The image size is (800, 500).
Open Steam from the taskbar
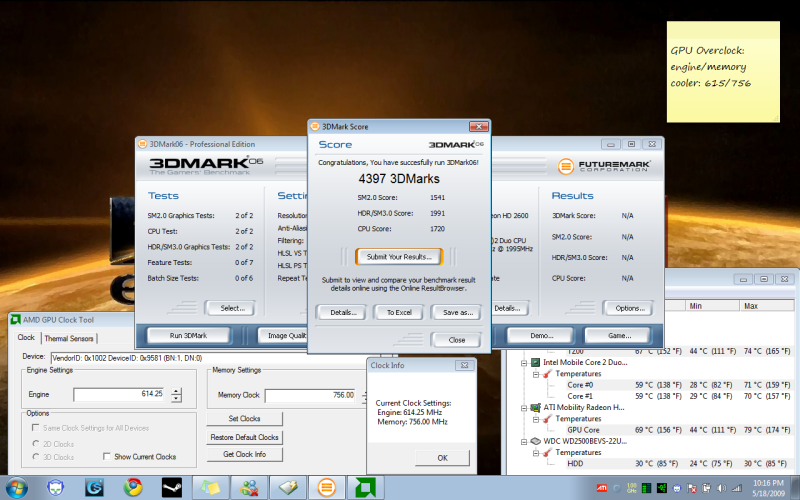click(x=171, y=488)
